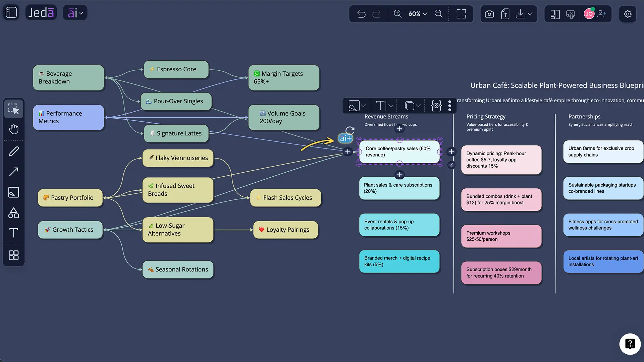This screenshot has width=644, height=362.
Task: Undo the last action
Action: coord(361,14)
